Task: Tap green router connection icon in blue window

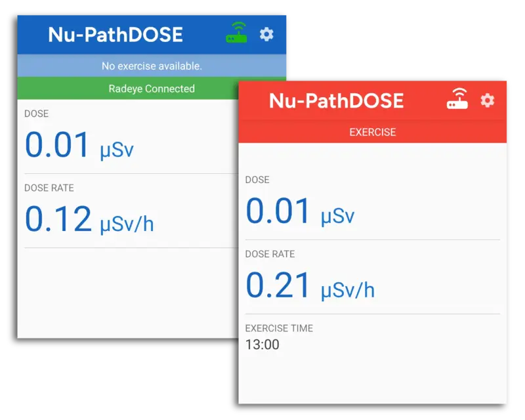Action: click(237, 33)
